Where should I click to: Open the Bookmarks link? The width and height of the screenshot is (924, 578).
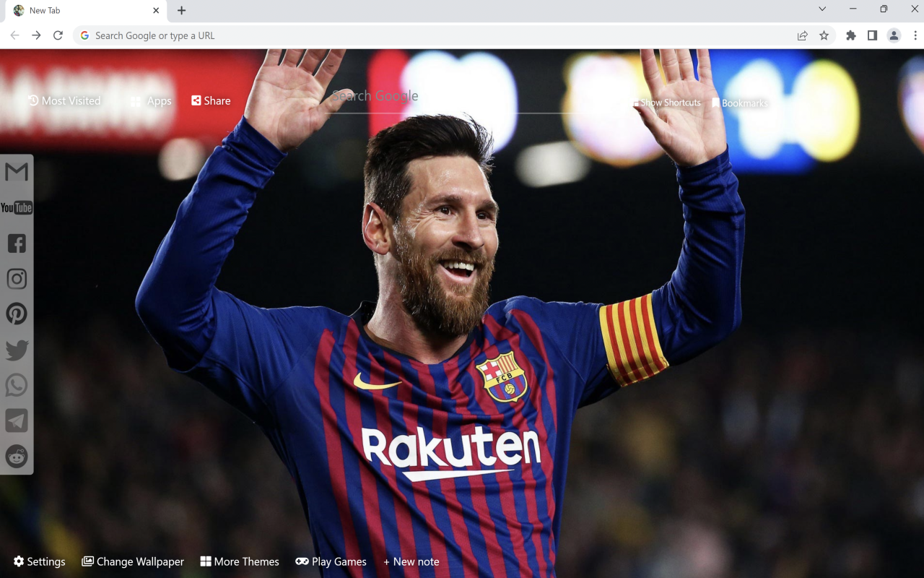coord(740,103)
